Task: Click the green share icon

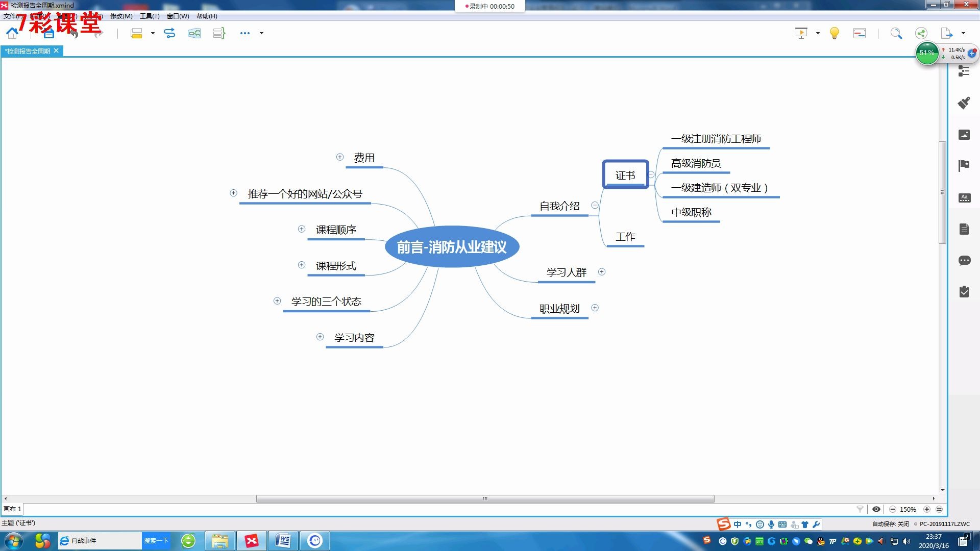Action: pos(921,33)
